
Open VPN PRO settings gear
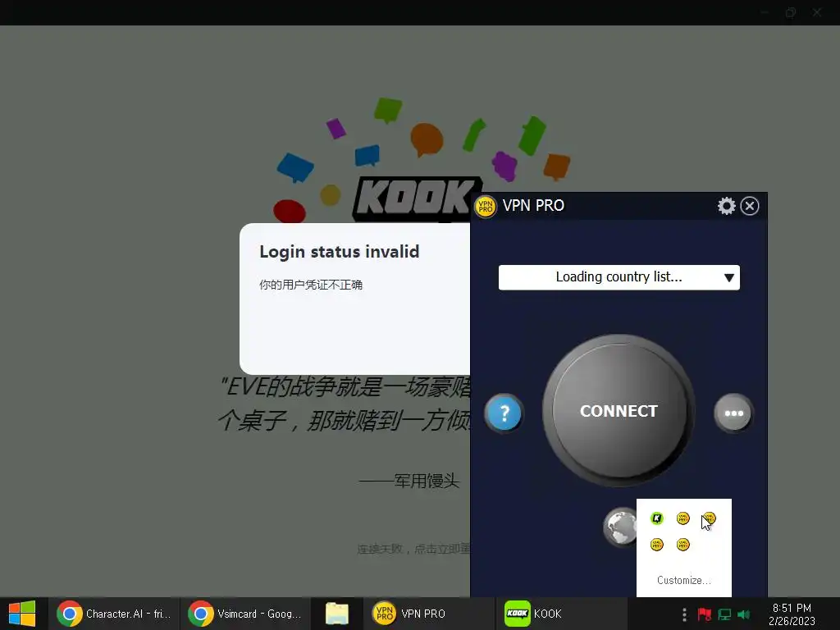pos(727,206)
